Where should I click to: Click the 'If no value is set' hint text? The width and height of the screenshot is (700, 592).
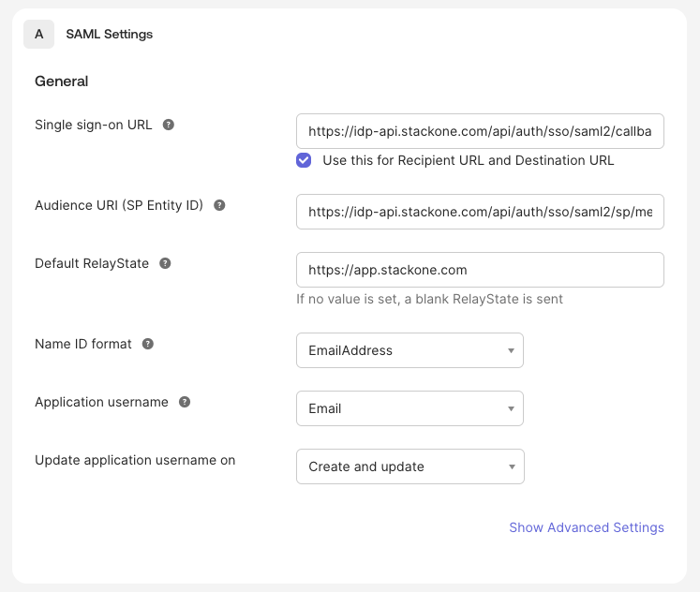[429, 299]
